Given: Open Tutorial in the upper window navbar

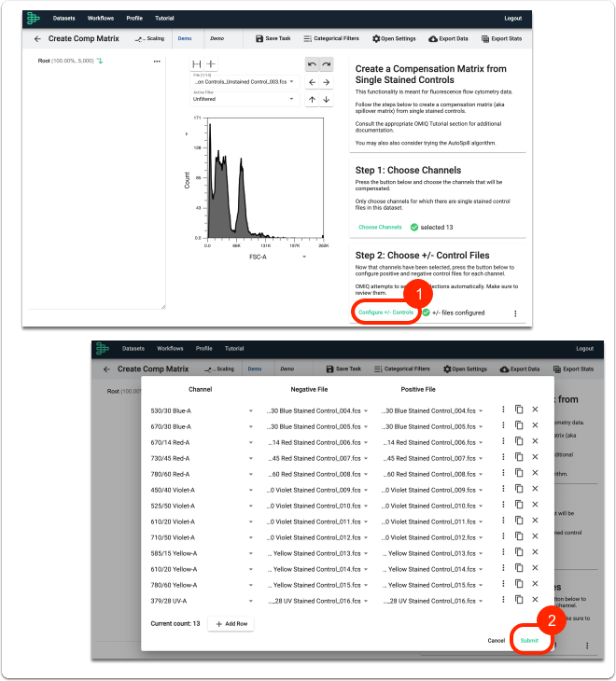Looking at the screenshot, I should point(164,19).
